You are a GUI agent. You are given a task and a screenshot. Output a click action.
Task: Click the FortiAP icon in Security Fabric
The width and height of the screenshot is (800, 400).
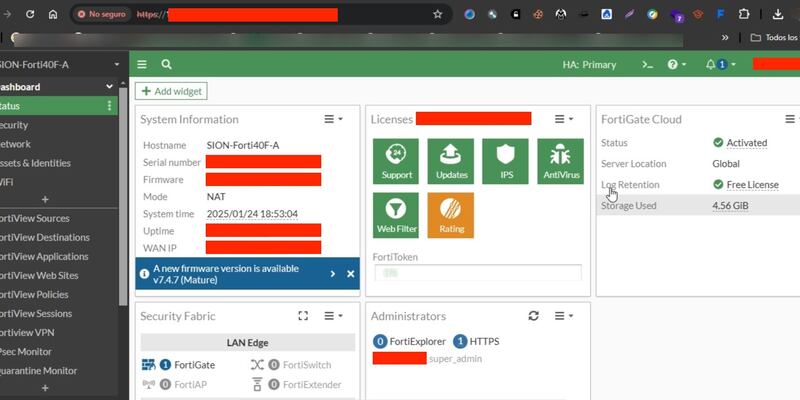148,385
